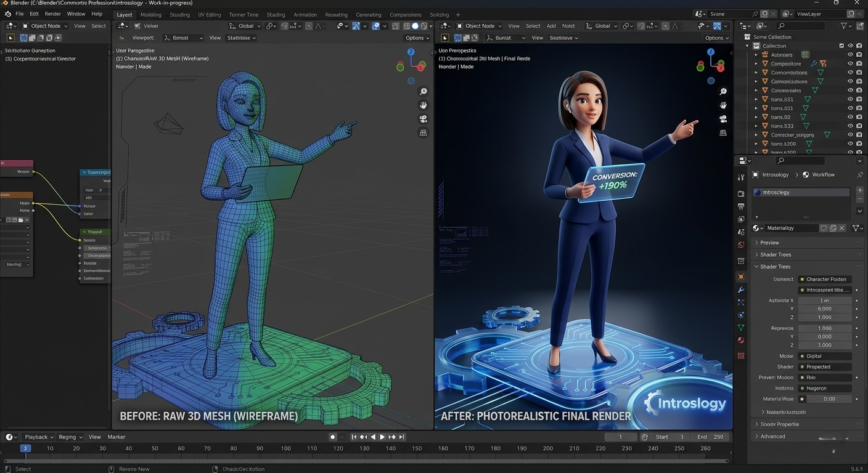The width and height of the screenshot is (868, 473).
Task: Click the camera viewpoint icon in viewport gizmos
Action: click(x=423, y=119)
